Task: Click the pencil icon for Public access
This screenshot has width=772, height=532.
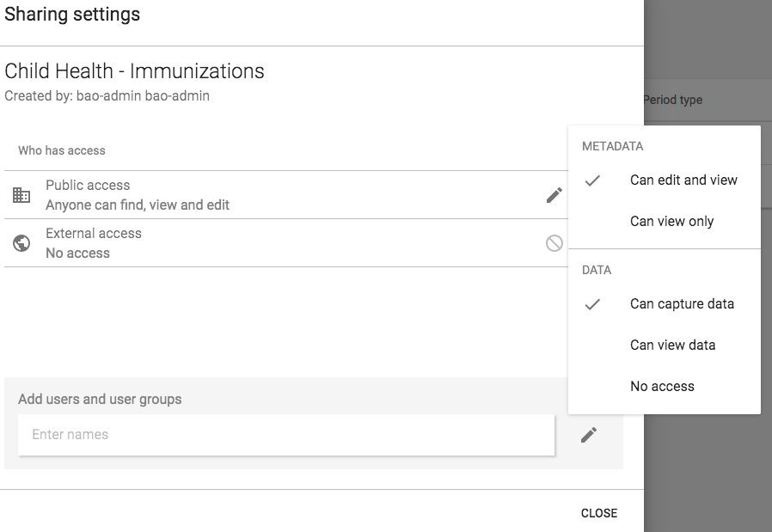Action: [554, 195]
